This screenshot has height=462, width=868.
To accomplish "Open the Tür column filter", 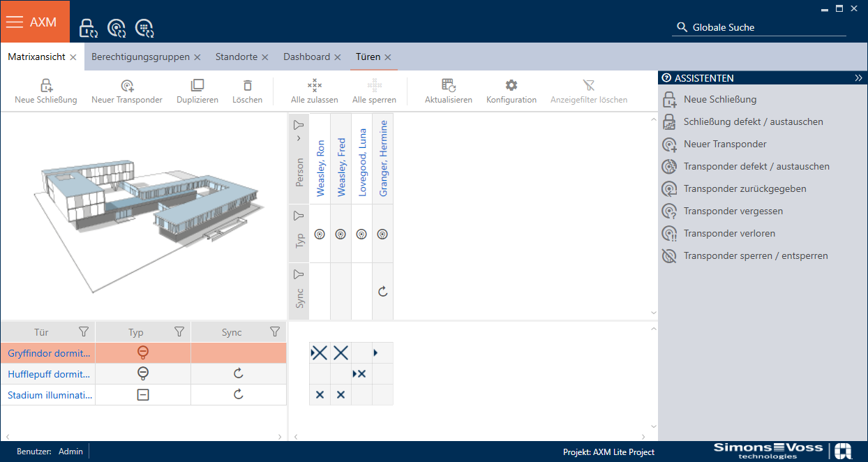I will coord(84,332).
